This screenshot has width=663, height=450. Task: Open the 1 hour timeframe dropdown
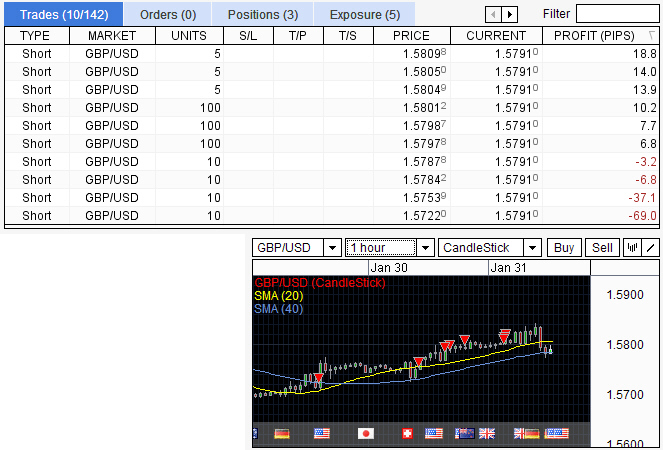click(x=424, y=248)
